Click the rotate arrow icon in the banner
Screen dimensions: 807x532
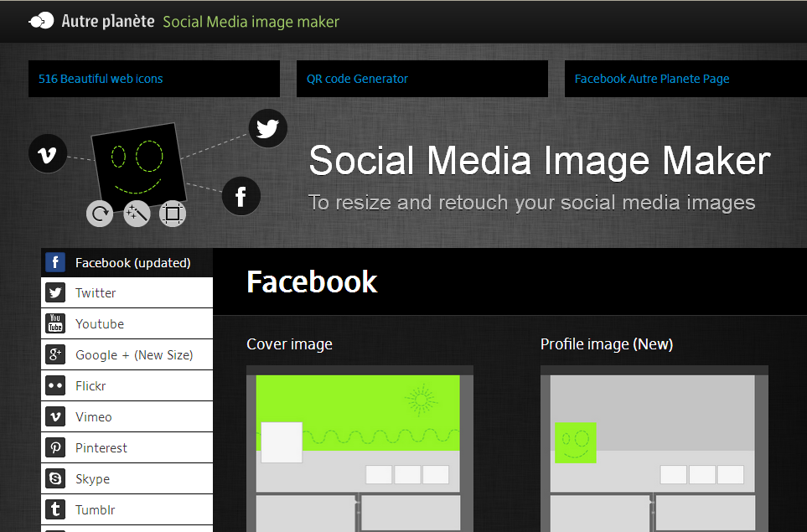(x=100, y=213)
